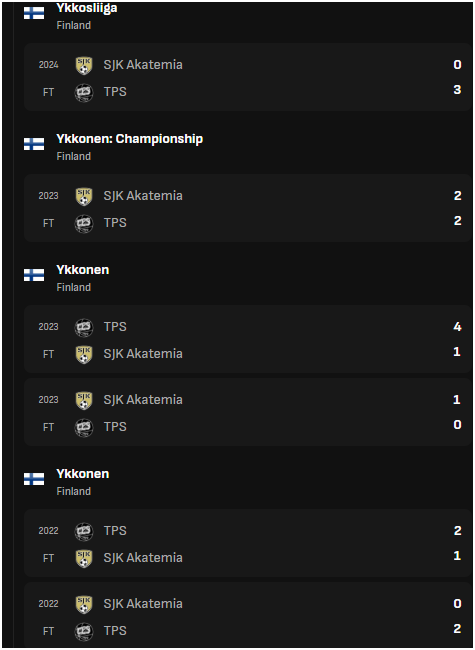Select TPS team name in 2022 2-1 match

(x=115, y=531)
